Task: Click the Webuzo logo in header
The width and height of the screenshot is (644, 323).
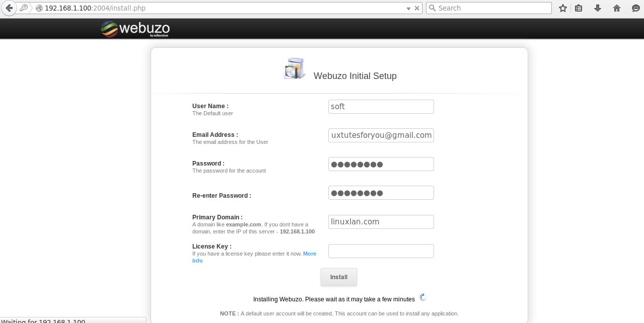Action: (x=135, y=29)
